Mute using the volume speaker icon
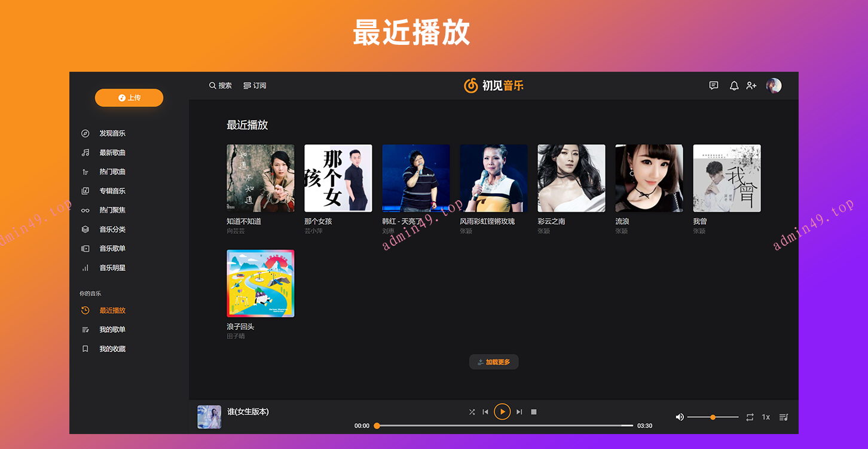 (680, 417)
